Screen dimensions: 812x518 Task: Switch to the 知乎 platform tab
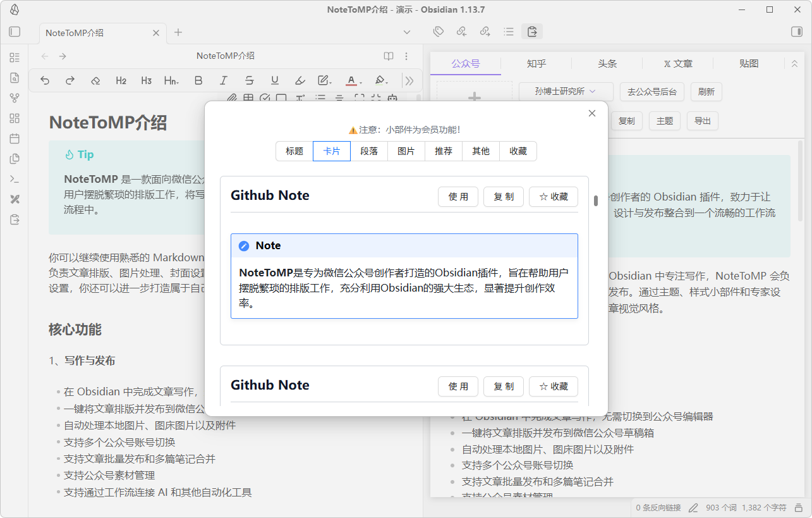click(536, 64)
